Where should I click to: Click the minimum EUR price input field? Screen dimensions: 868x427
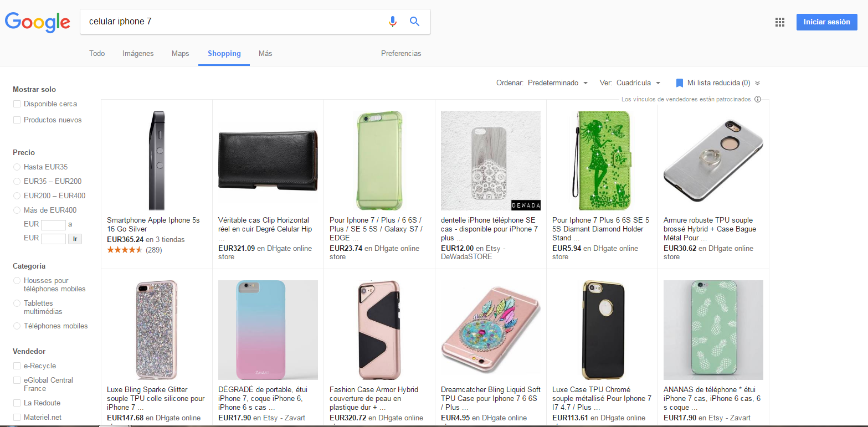[54, 225]
